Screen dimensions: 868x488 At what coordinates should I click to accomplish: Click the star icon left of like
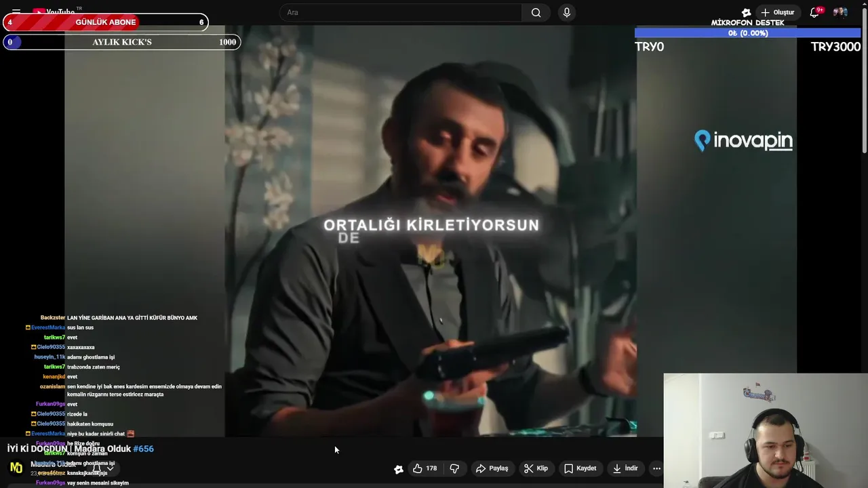pyautogui.click(x=399, y=468)
